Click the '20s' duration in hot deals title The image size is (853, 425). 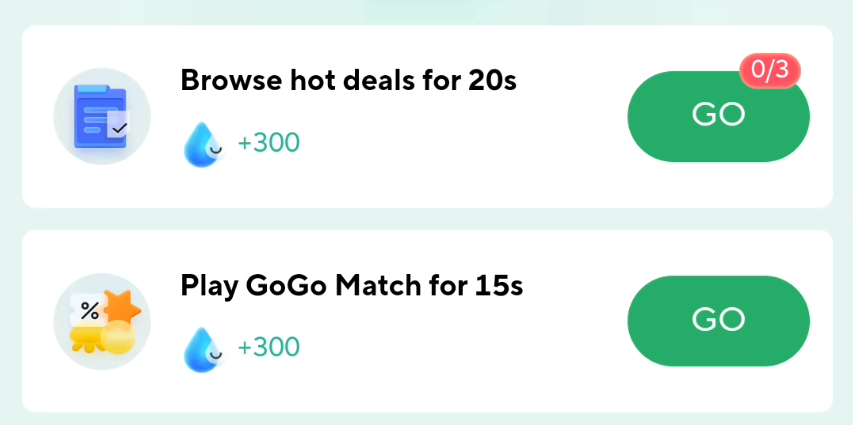tap(492, 80)
